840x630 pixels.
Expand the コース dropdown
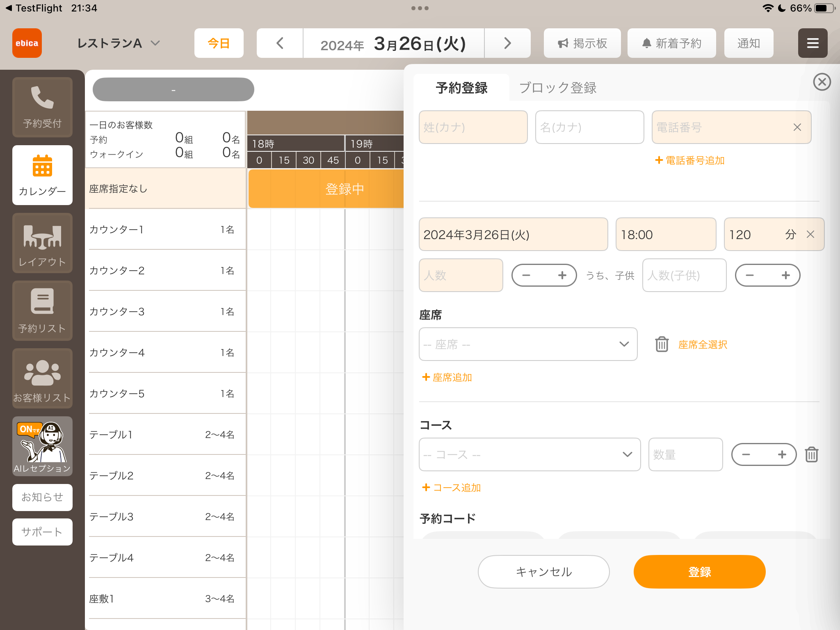click(530, 454)
